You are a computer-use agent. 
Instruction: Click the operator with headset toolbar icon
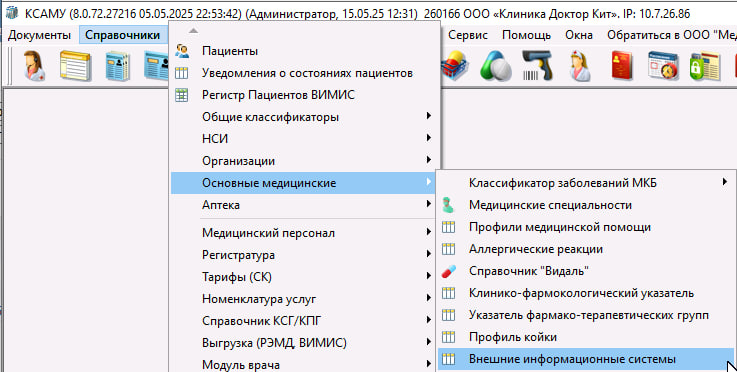pos(35,66)
